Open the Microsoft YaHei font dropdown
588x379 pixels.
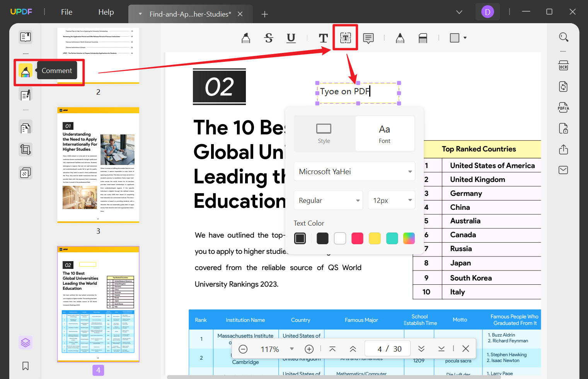[x=355, y=172]
